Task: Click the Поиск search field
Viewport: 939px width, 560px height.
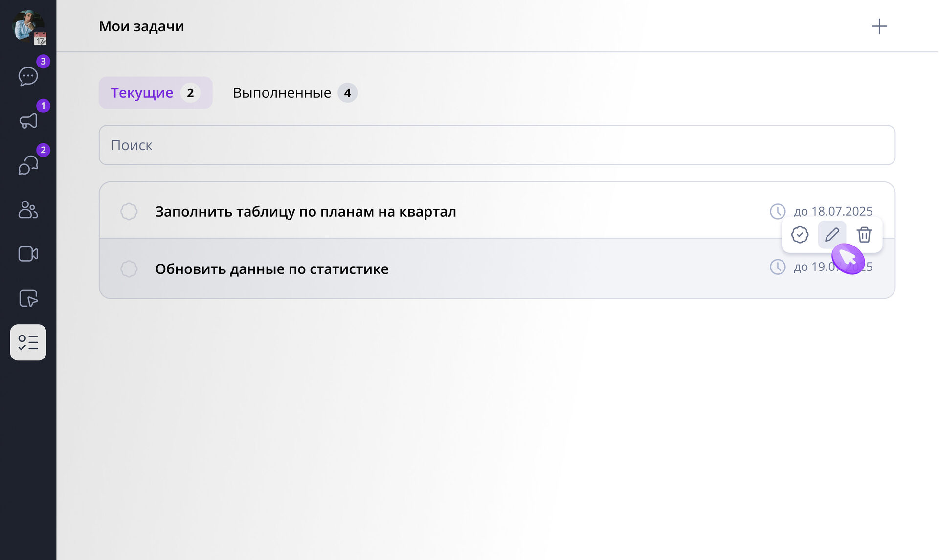Action: [x=496, y=145]
